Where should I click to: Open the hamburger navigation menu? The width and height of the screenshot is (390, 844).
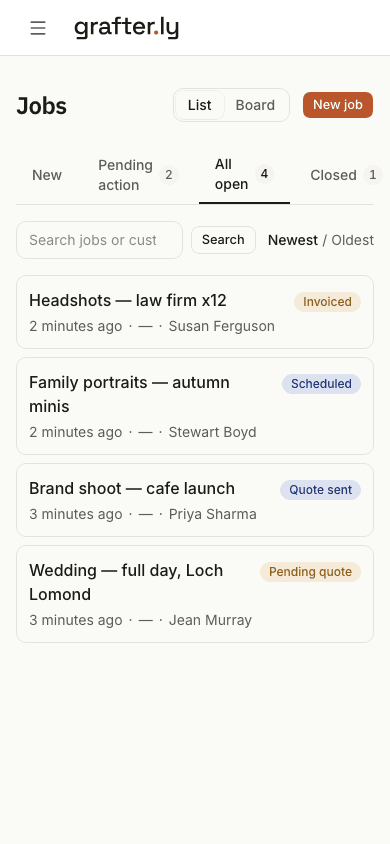pos(38,28)
